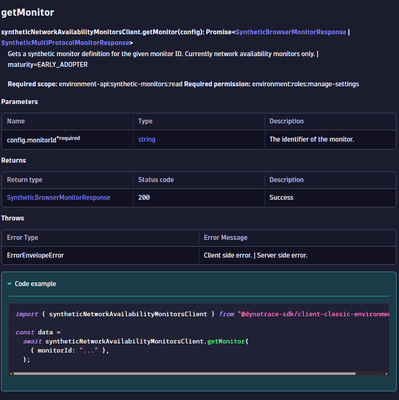399x400 pixels.
Task: Click the maturity=EARLY_ADOPTER text
Action: coord(48,65)
